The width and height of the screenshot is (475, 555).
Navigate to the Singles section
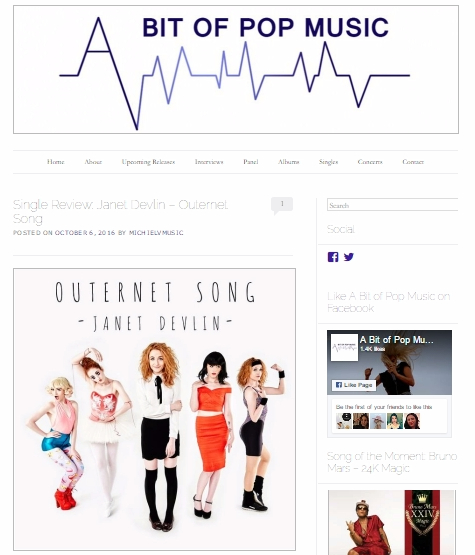(328, 162)
